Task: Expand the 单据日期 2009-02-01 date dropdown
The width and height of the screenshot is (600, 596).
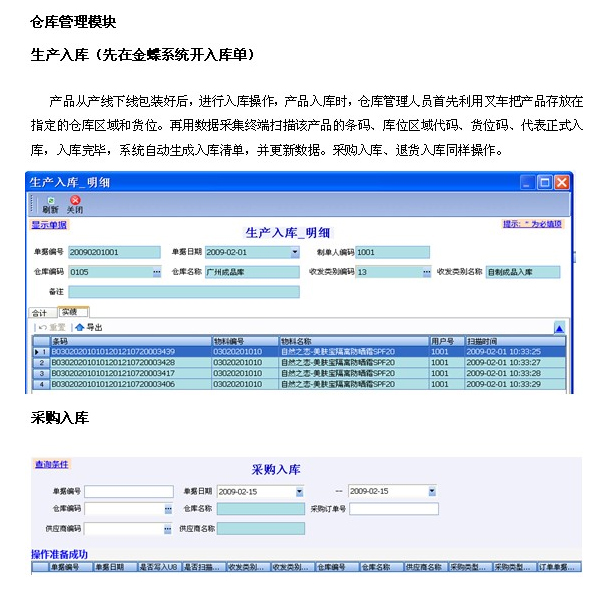Action: [295, 253]
